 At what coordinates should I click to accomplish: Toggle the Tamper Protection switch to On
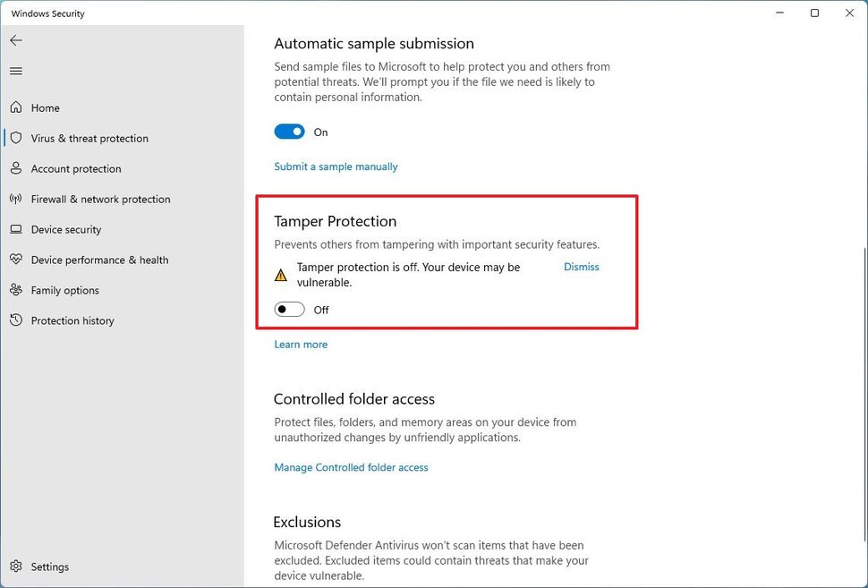coord(289,310)
